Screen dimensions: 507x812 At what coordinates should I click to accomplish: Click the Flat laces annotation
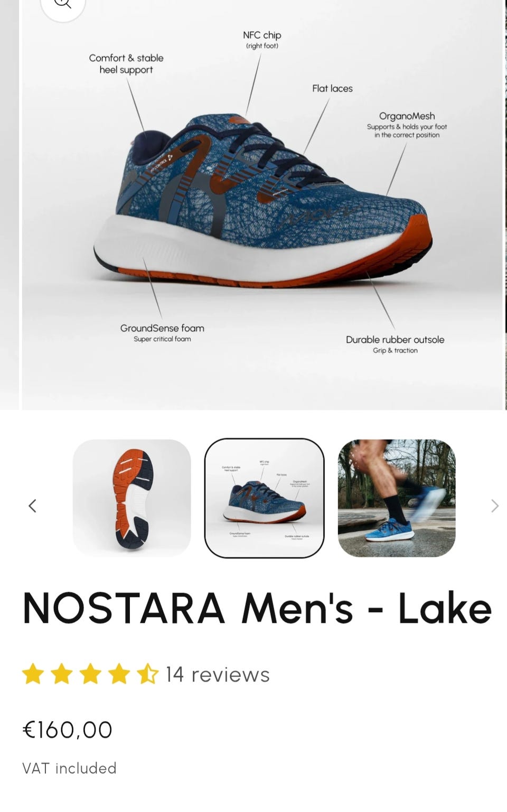[x=332, y=88]
